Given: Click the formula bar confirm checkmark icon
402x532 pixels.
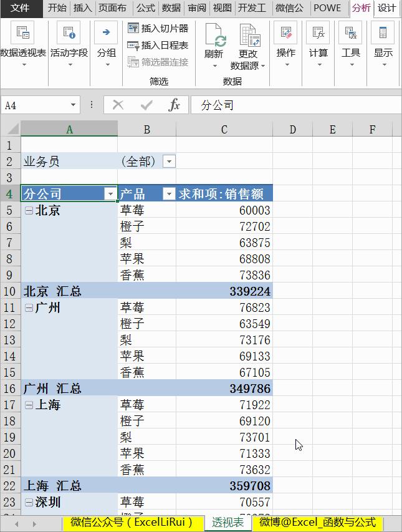Looking at the screenshot, I should (146, 105).
